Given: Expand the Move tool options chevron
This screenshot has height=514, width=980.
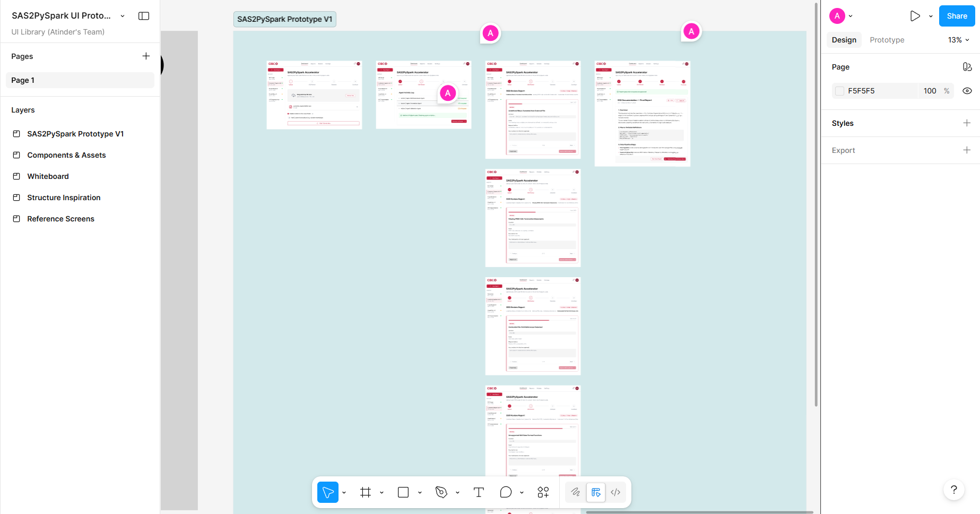Looking at the screenshot, I should (344, 492).
